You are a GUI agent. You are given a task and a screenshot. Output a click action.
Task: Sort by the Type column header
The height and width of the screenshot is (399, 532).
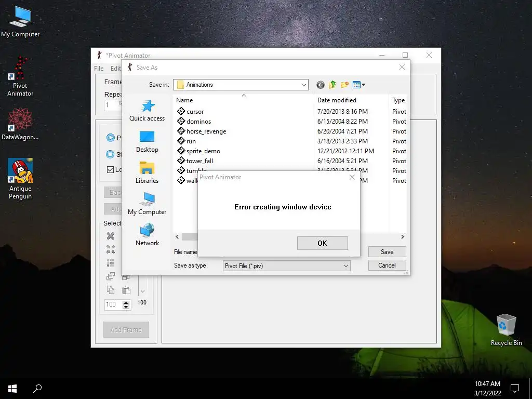point(398,100)
